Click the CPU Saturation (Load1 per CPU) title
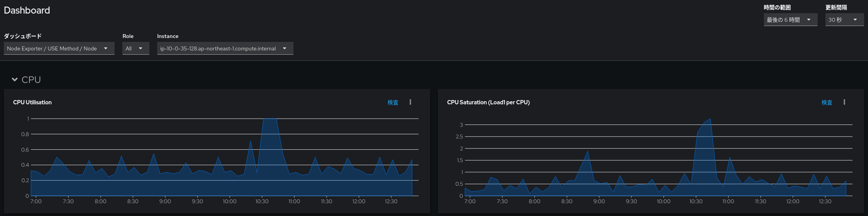Viewport: 868px width, 216px height. (488, 102)
